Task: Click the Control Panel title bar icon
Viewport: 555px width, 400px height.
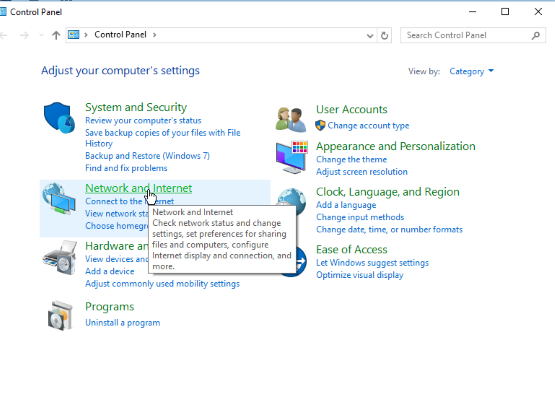Action: pyautogui.click(x=3, y=12)
